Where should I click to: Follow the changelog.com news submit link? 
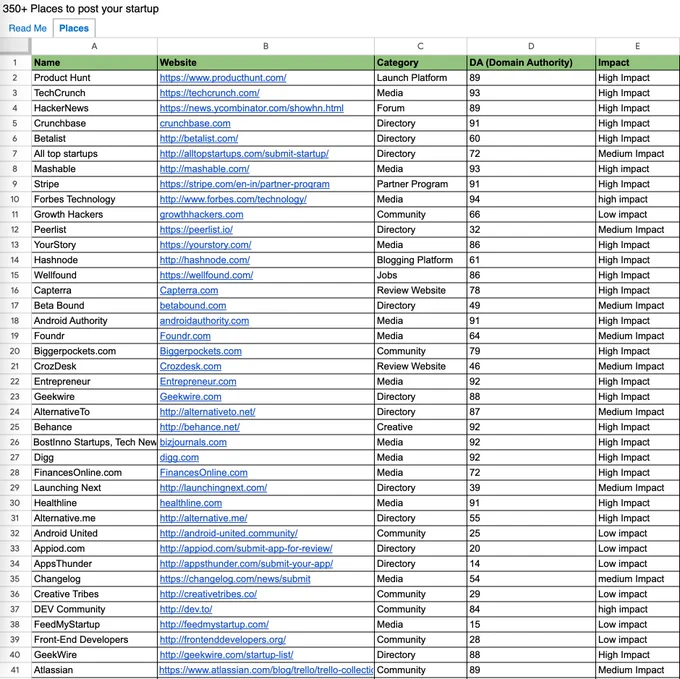click(235, 579)
